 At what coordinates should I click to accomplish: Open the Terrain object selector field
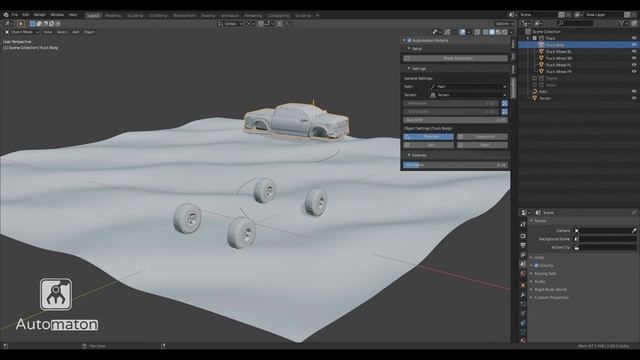(469, 95)
